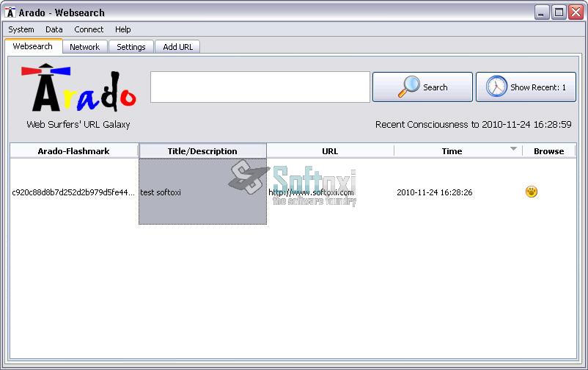Switch to the Settings tab

coord(131,47)
